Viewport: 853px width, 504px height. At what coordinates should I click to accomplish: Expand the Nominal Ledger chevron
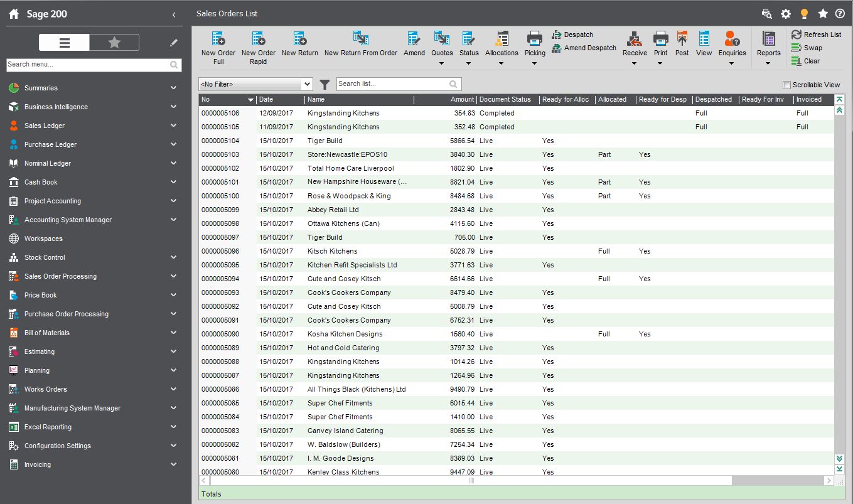coord(174,163)
